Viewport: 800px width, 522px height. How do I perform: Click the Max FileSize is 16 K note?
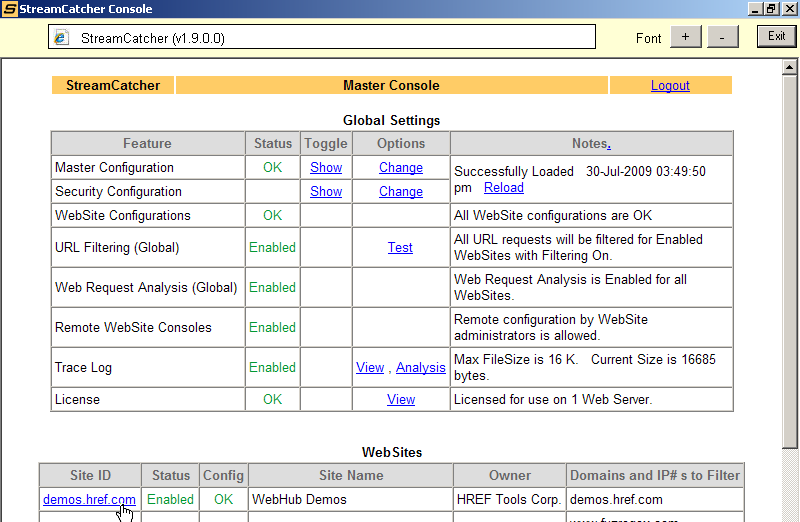pyautogui.click(x=585, y=367)
